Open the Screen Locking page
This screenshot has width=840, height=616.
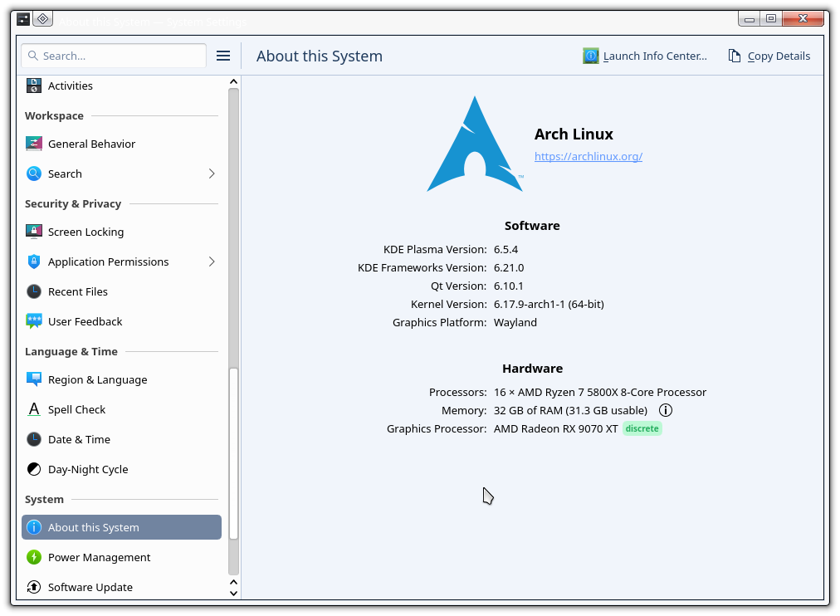pyautogui.click(x=122, y=232)
